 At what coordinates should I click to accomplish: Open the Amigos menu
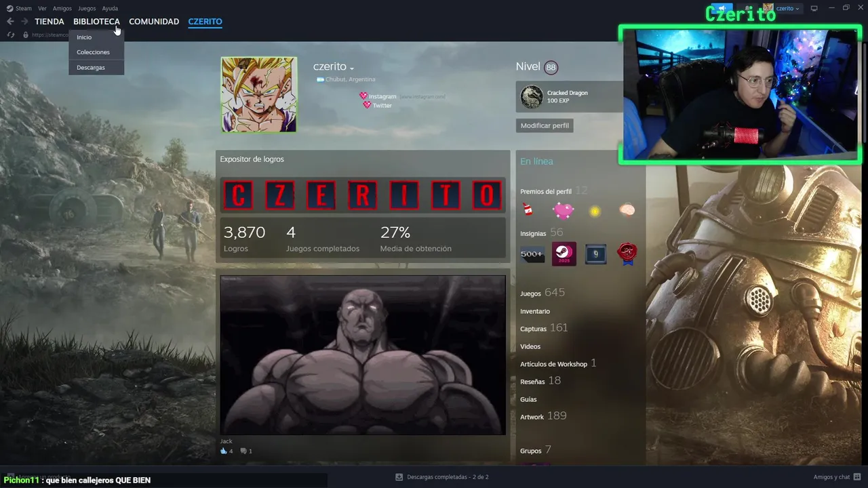pyautogui.click(x=62, y=8)
